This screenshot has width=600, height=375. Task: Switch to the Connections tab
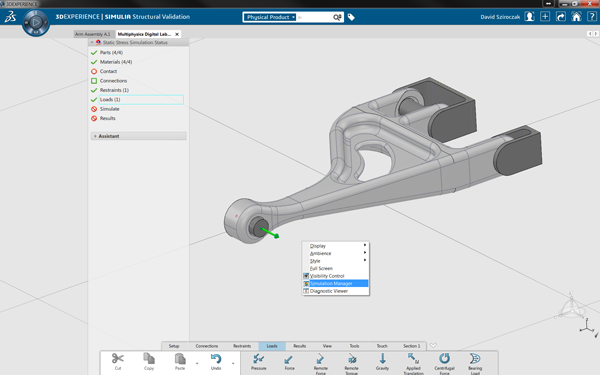coord(207,346)
